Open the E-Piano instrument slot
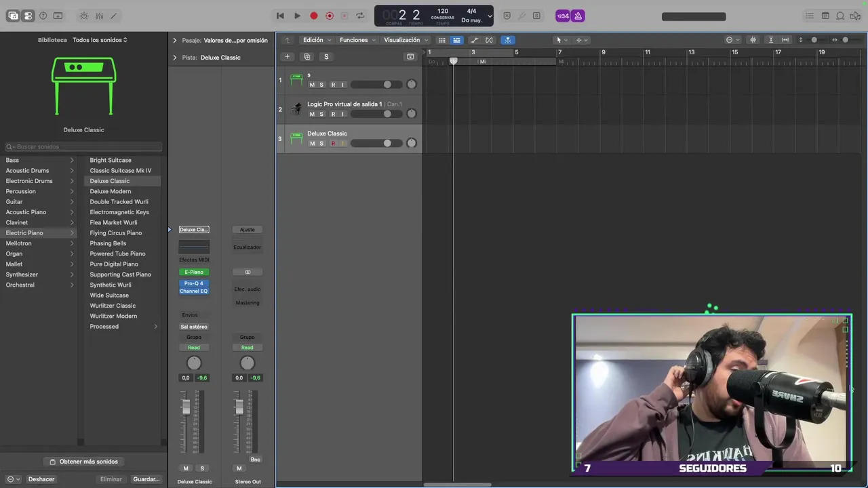Viewport: 868px width, 488px height. (x=194, y=272)
